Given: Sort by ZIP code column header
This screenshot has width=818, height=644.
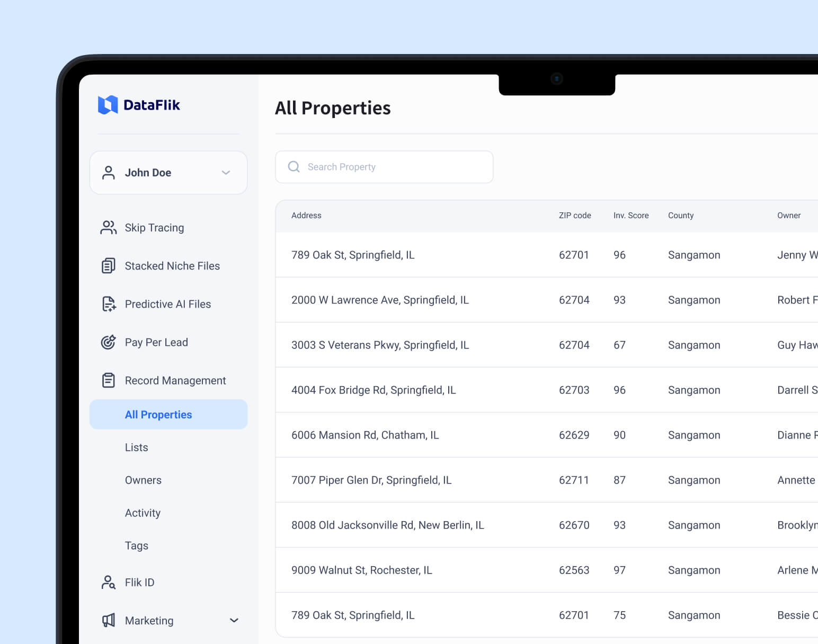Looking at the screenshot, I should tap(575, 216).
